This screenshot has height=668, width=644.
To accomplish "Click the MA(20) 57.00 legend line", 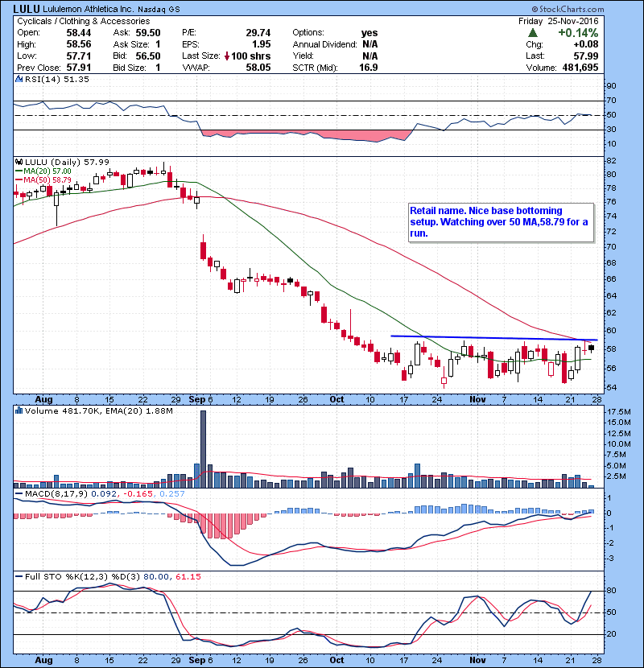I will [x=43, y=171].
